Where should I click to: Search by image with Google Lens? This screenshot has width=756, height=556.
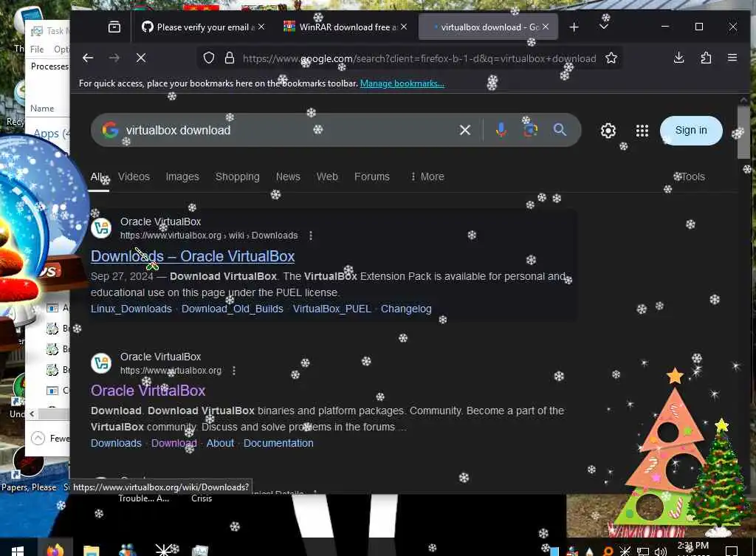coord(530,130)
